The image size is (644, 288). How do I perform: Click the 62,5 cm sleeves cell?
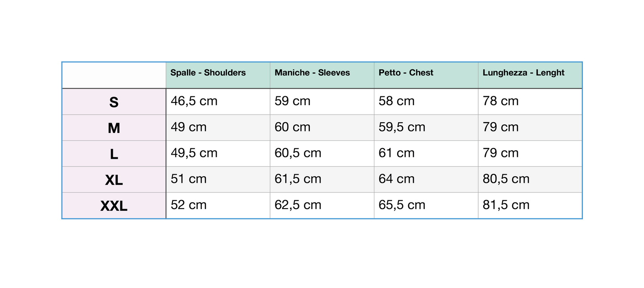pos(298,205)
